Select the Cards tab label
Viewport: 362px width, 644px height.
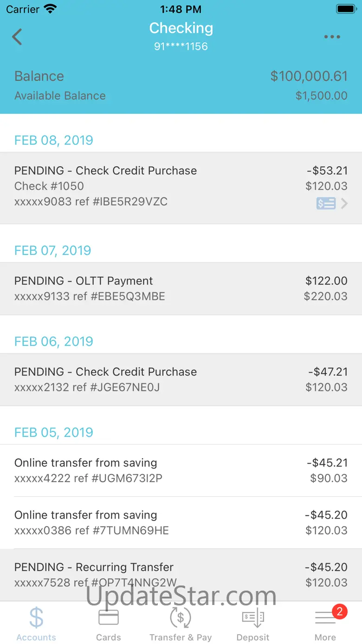[x=109, y=637]
